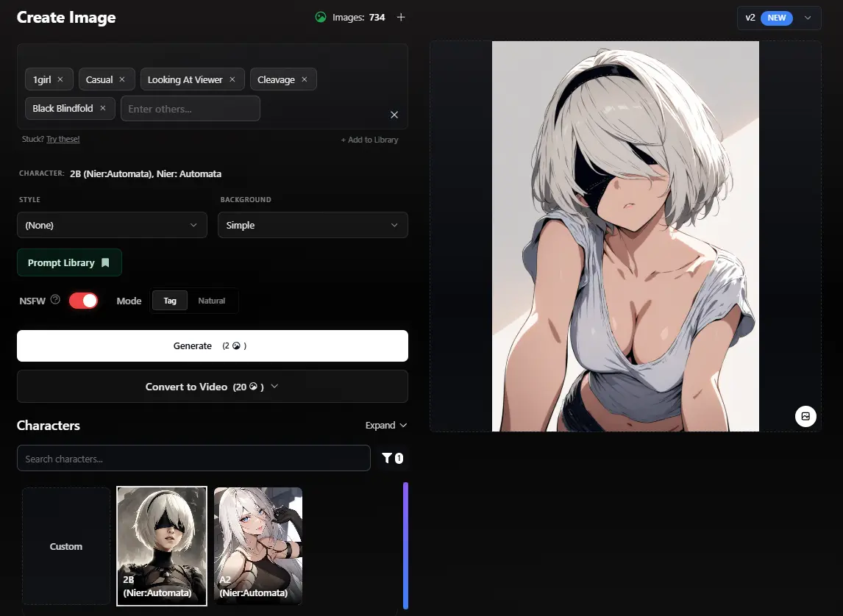
Task: Clear all prompt tags with the X icon
Action: [394, 115]
